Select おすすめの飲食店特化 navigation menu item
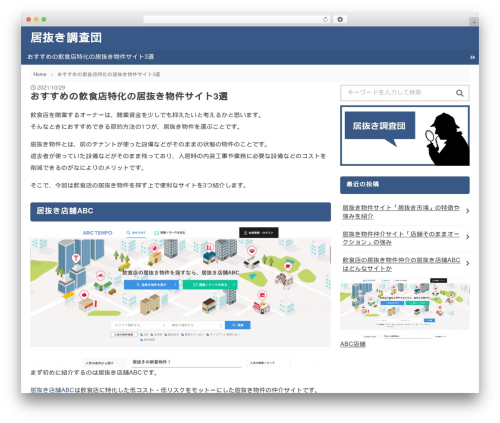The image size is (500, 423). pyautogui.click(x=91, y=57)
